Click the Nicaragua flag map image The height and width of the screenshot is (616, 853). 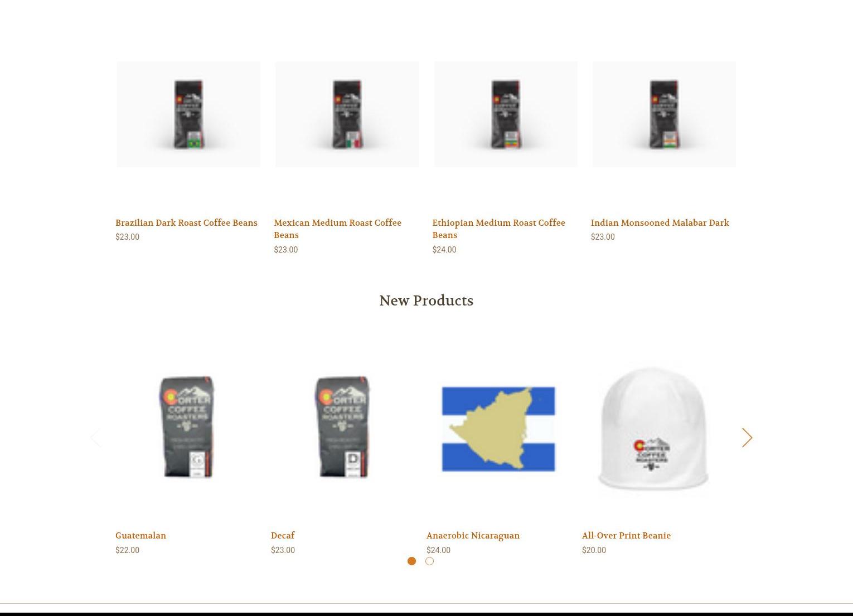pyautogui.click(x=498, y=429)
